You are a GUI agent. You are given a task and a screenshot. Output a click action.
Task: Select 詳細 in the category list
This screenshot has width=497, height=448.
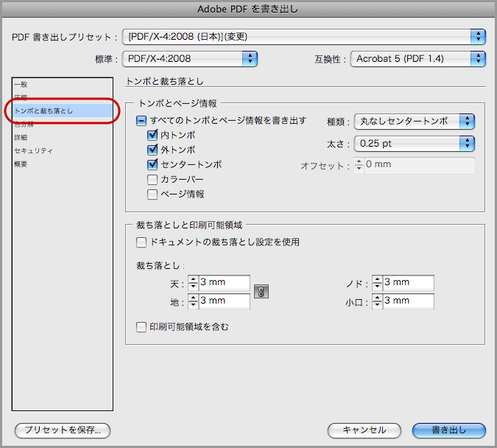coord(63,137)
